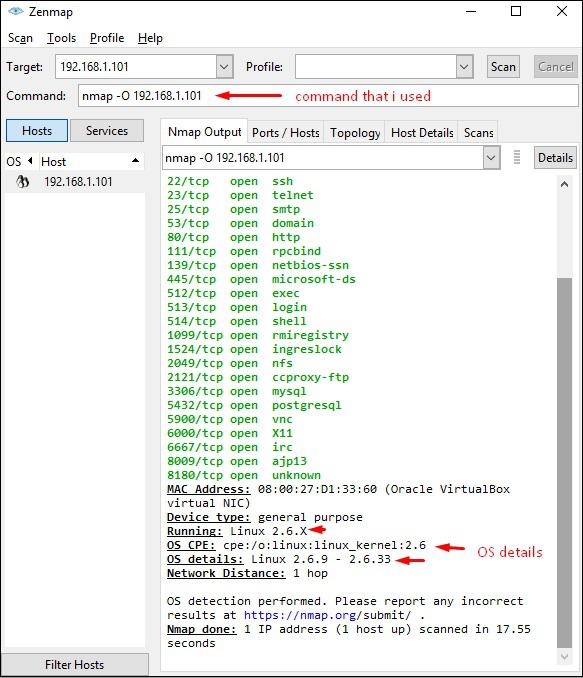Click the Host column header
This screenshot has width=583, height=678.
[x=91, y=161]
